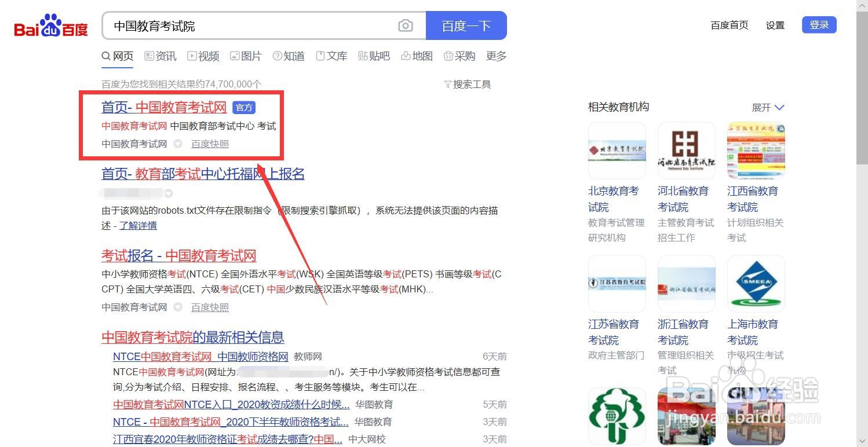Expand arrow beside 考试报名 result source
The height and width of the screenshot is (447, 868).
coord(178,307)
